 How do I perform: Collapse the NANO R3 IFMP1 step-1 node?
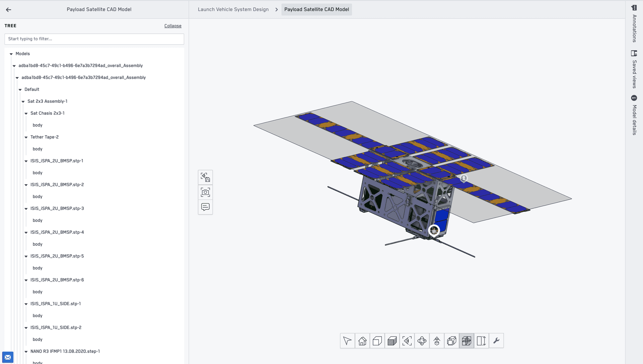coord(26,352)
